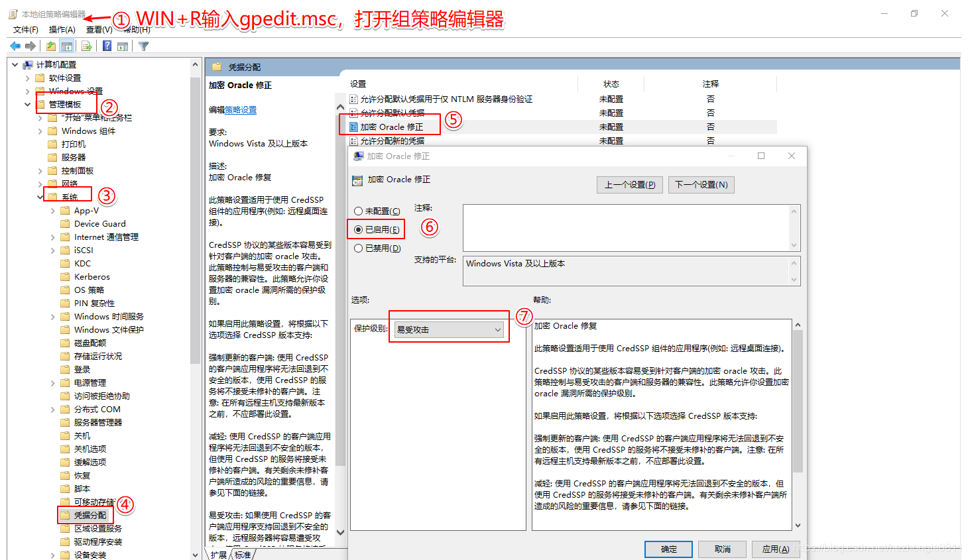
Task: Switch to the 标准 tab
Action: (243, 555)
